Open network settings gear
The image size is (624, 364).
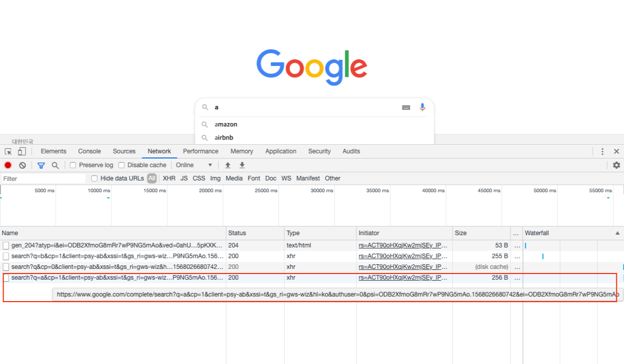pos(616,165)
